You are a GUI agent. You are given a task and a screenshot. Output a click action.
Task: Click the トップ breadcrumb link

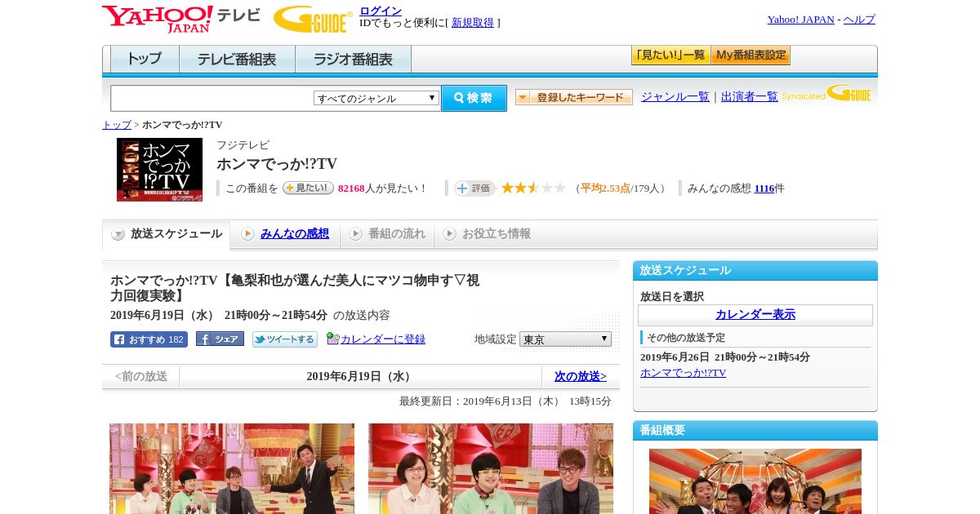(116, 125)
